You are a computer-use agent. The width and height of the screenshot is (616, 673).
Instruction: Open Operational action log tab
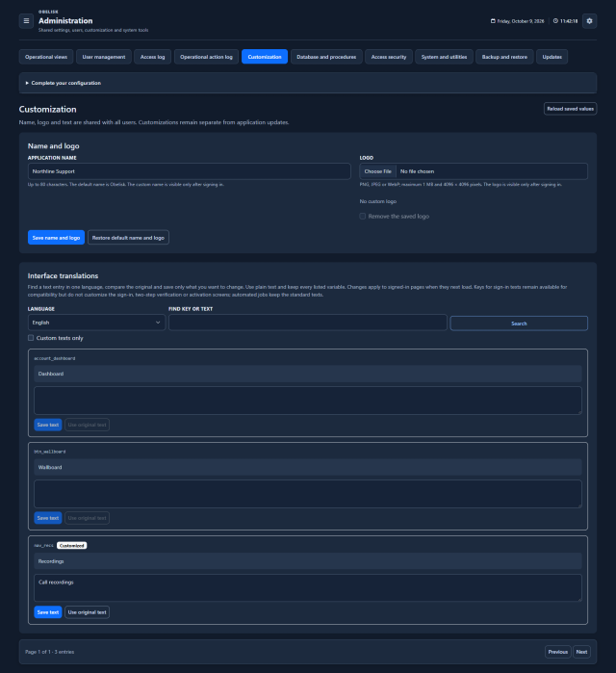(x=206, y=57)
